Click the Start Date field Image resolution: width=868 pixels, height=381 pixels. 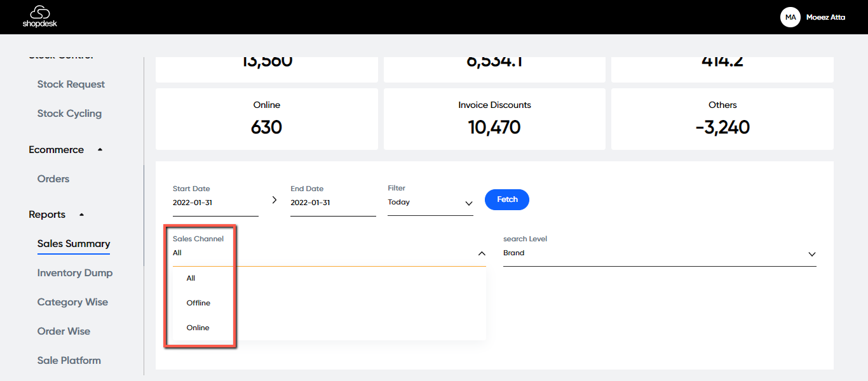(x=215, y=203)
